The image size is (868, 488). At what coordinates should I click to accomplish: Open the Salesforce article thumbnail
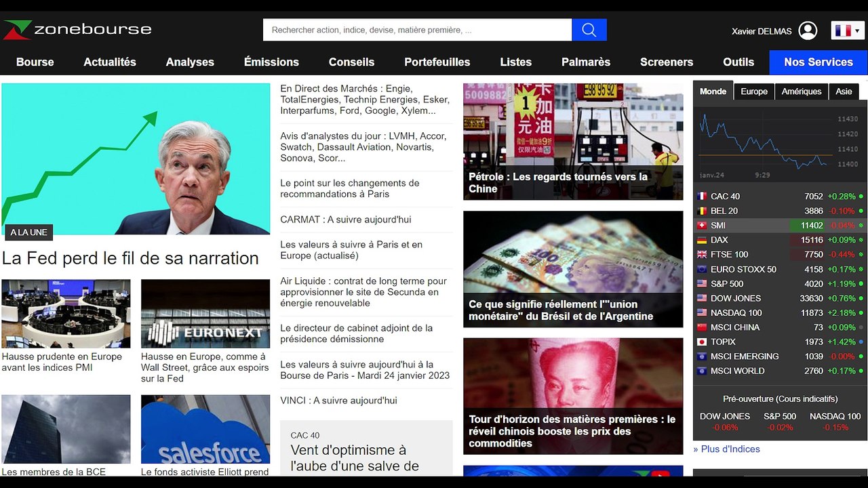(x=205, y=429)
